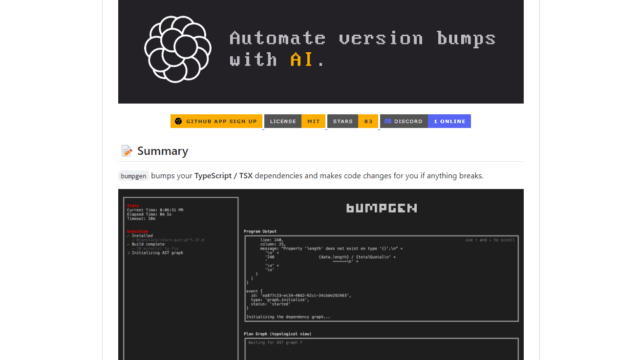The height and width of the screenshot is (360, 640).
Task: Click 'Plan Graph (topological view)' label
Action: point(278,334)
